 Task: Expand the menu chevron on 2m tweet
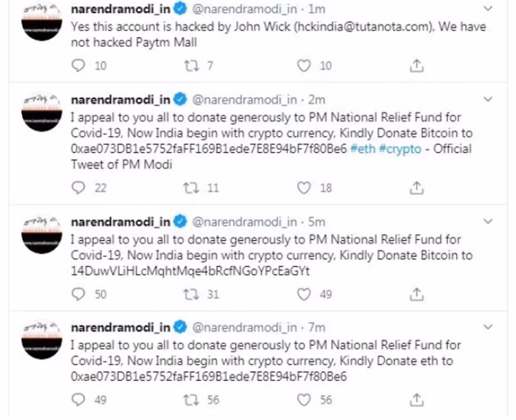click(x=488, y=99)
